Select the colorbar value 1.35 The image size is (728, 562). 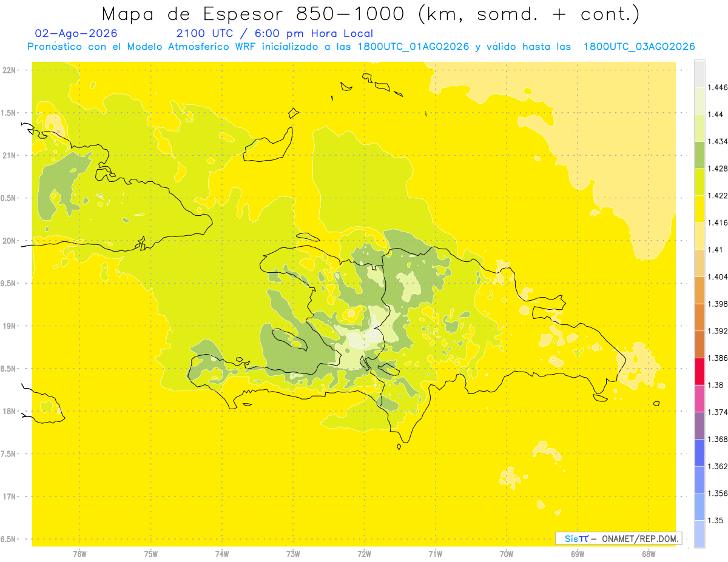[716, 520]
